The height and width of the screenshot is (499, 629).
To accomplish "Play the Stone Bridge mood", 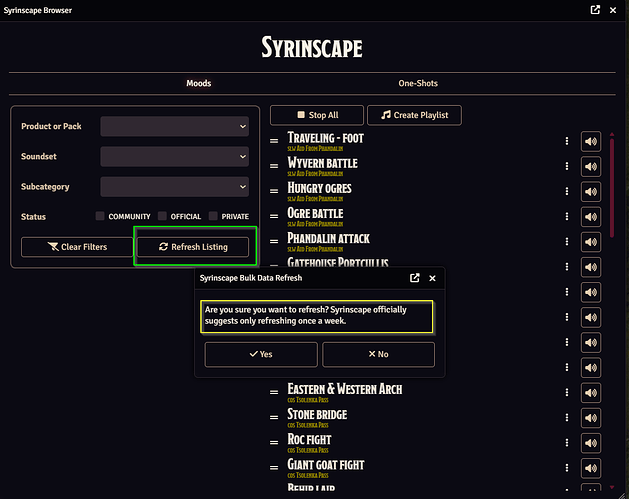I will coord(591,418).
